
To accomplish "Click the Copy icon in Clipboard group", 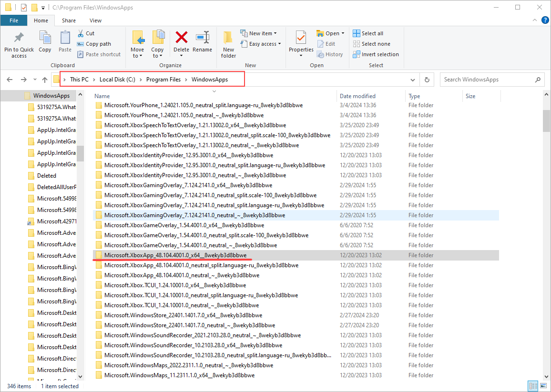I will point(45,38).
